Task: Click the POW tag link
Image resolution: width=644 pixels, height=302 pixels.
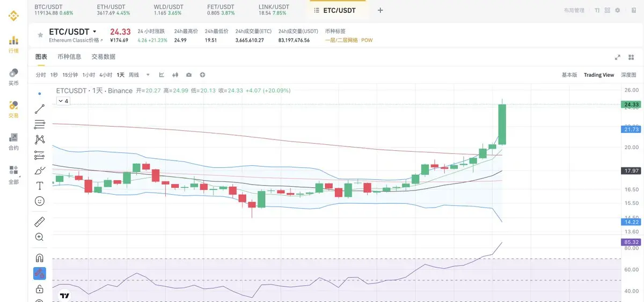Action: click(367, 40)
